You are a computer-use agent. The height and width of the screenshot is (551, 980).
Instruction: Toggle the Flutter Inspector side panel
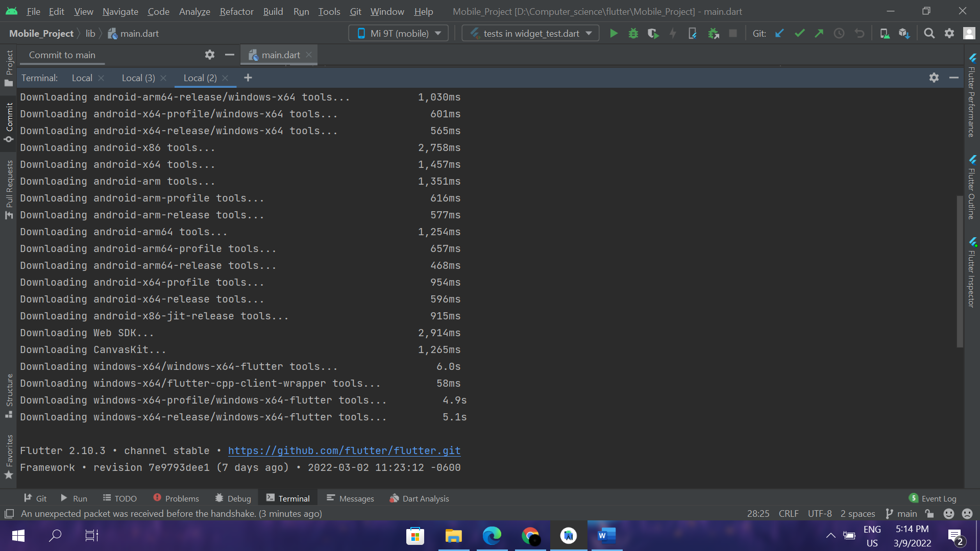972,272
